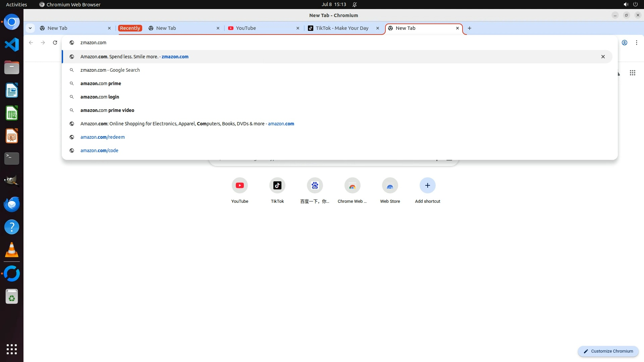Image resolution: width=644 pixels, height=362 pixels.
Task: Click the Add shortcut plus button
Action: (427, 185)
